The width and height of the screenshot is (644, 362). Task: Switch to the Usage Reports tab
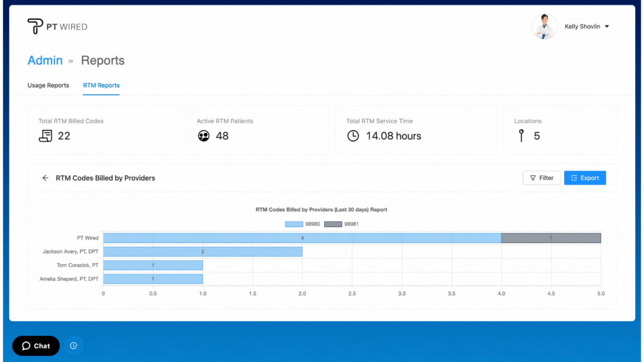pyautogui.click(x=48, y=85)
